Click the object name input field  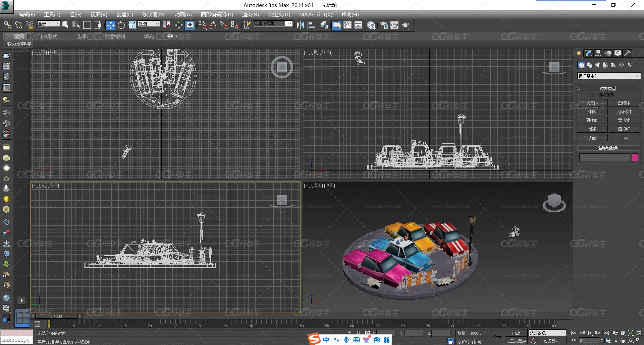(604, 157)
